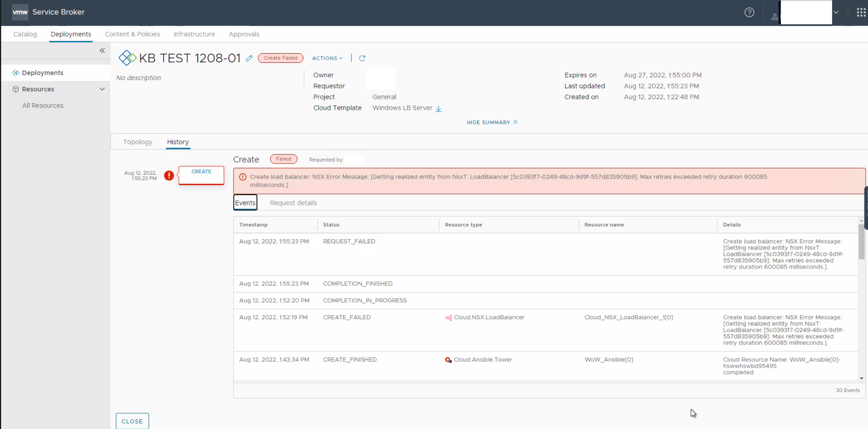Download the Windows LB Server cloud template
The width and height of the screenshot is (868, 429).
click(x=438, y=109)
